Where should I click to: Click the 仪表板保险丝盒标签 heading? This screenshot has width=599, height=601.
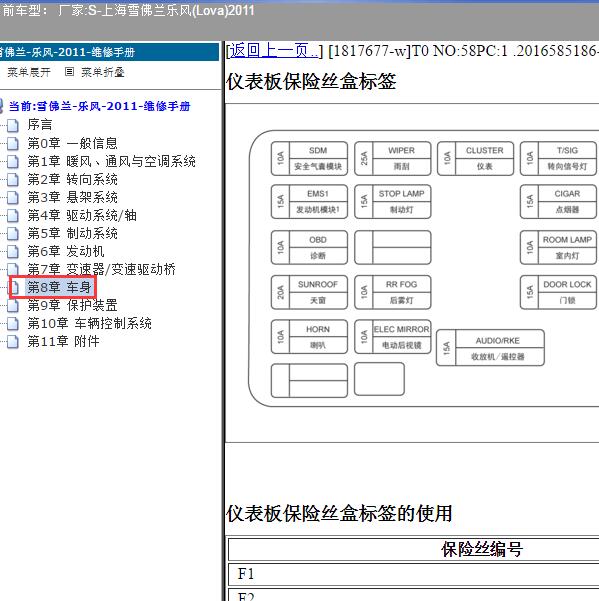[311, 82]
